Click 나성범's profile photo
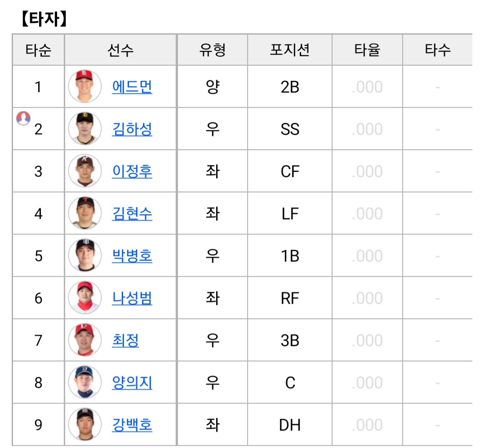The image size is (485, 448). tap(85, 298)
